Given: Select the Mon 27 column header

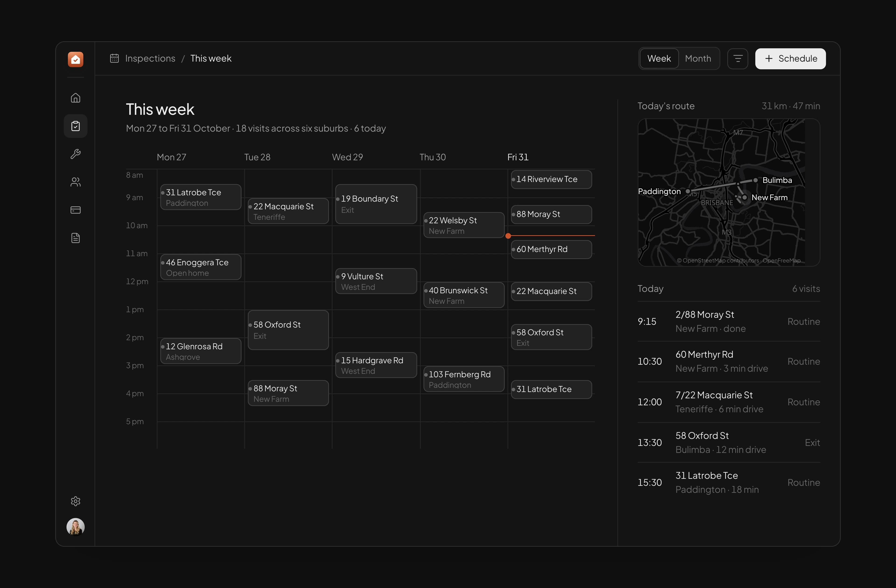Looking at the screenshot, I should click(171, 157).
